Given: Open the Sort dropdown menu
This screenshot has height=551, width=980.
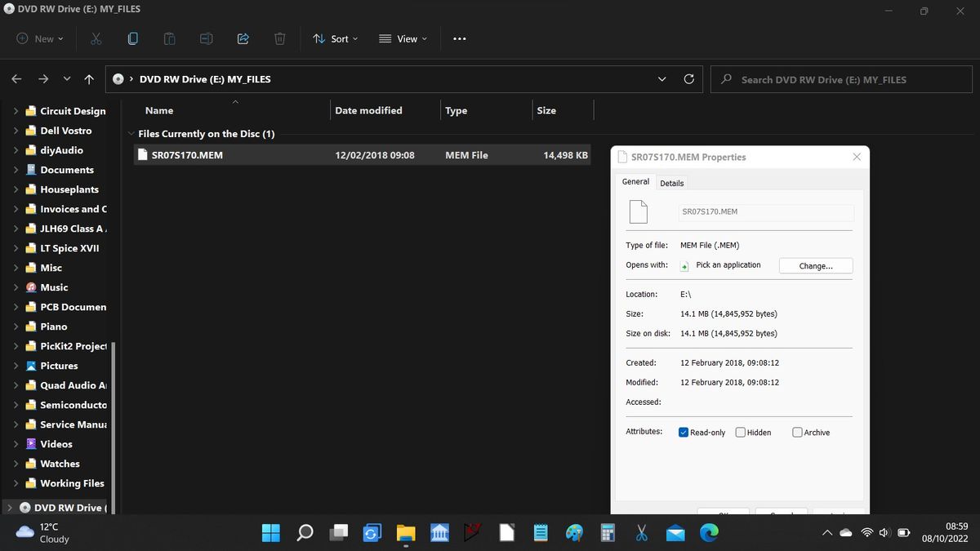Looking at the screenshot, I should tap(336, 38).
